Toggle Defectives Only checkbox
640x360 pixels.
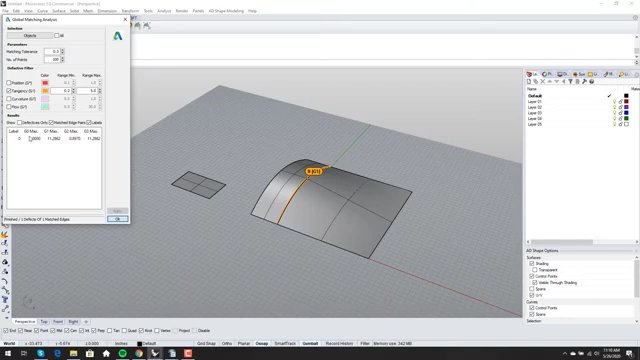coord(19,122)
